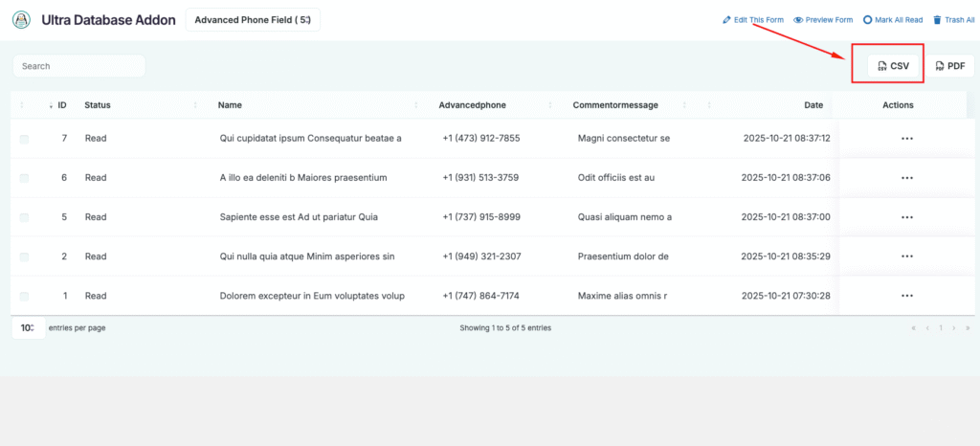Open Preview Form with the eye icon

pos(799,20)
